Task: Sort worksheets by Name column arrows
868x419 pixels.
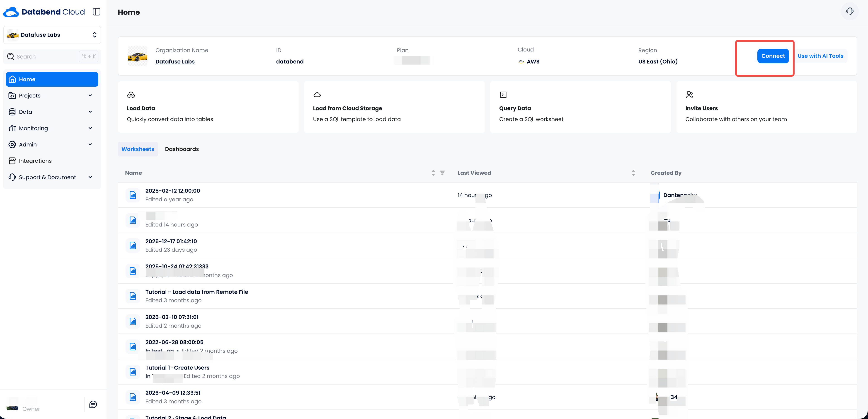Action: click(x=433, y=173)
